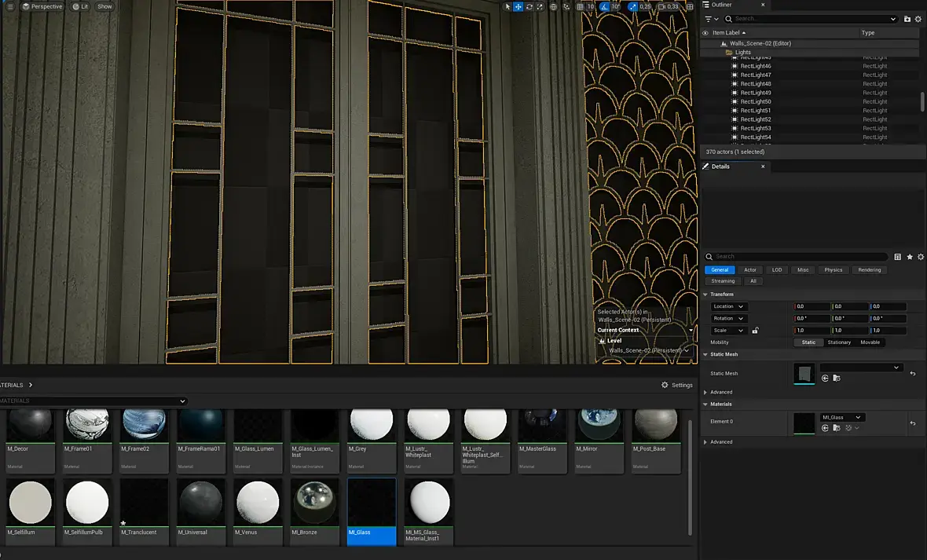Toggle grid snapping in the viewport toolbar
The width and height of the screenshot is (927, 560).
581,6
